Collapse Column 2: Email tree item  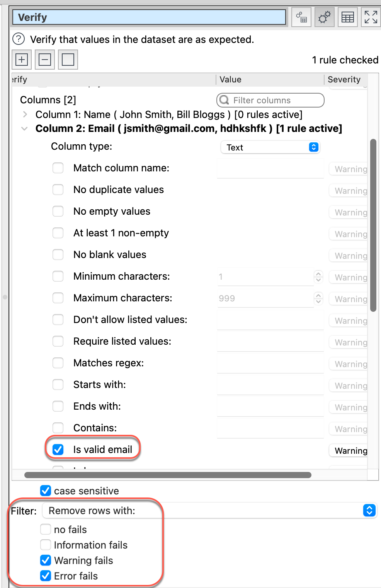[24, 128]
